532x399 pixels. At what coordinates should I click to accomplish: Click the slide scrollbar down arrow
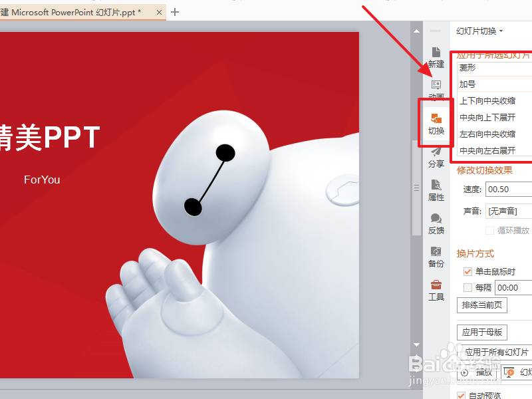417,344
